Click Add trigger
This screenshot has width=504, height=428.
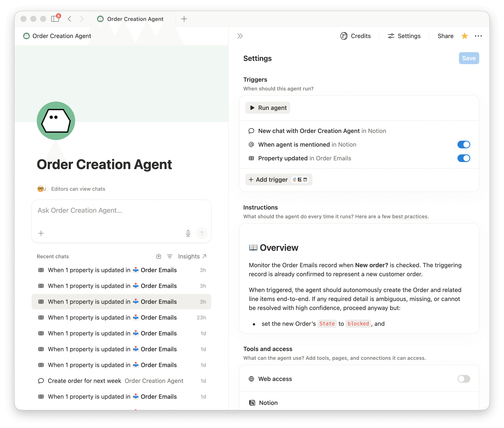click(279, 180)
